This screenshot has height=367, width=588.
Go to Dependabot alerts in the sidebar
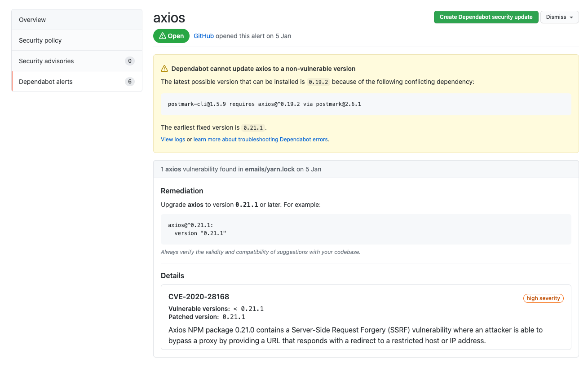coord(77,82)
